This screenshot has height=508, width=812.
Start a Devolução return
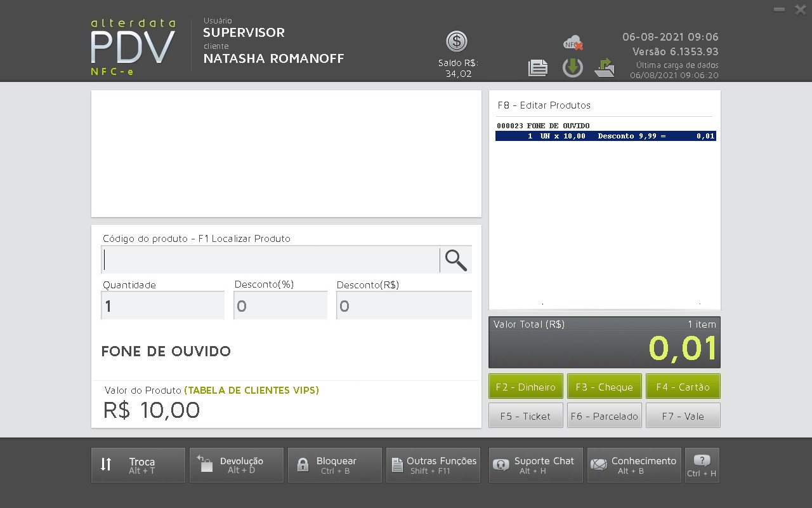click(237, 465)
